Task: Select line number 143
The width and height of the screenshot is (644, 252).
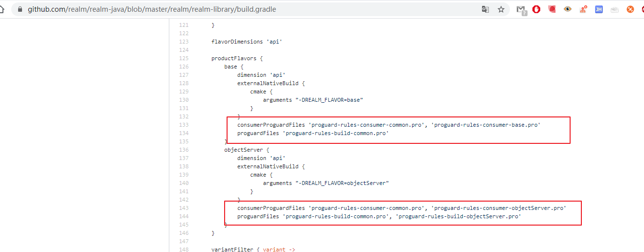Action: pyautogui.click(x=184, y=208)
